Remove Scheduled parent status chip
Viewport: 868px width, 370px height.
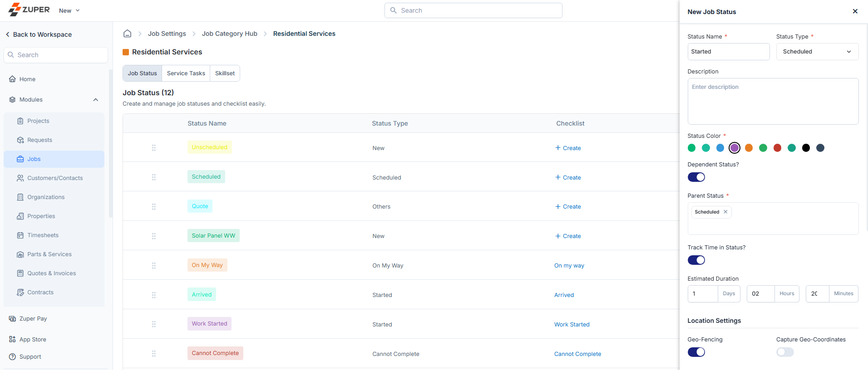725,212
